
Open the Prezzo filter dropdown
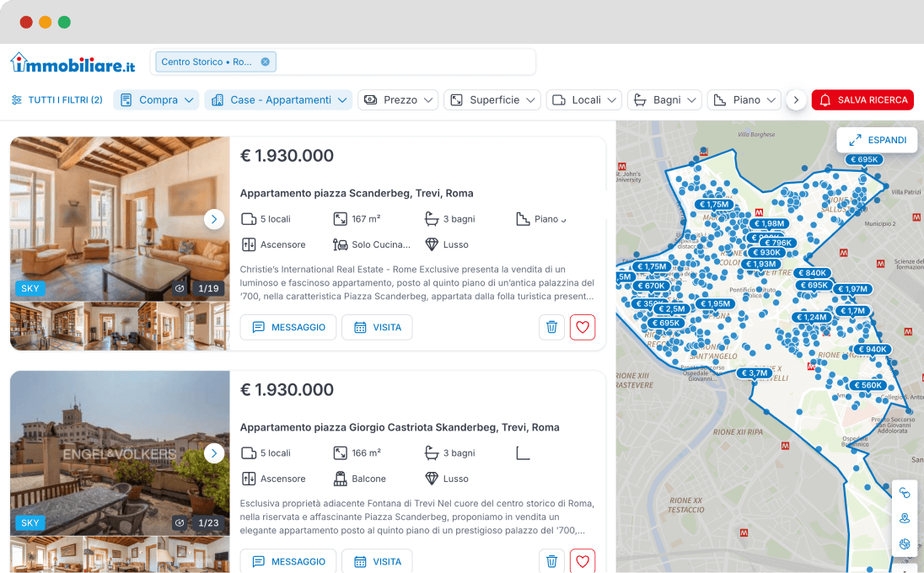pyautogui.click(x=399, y=99)
